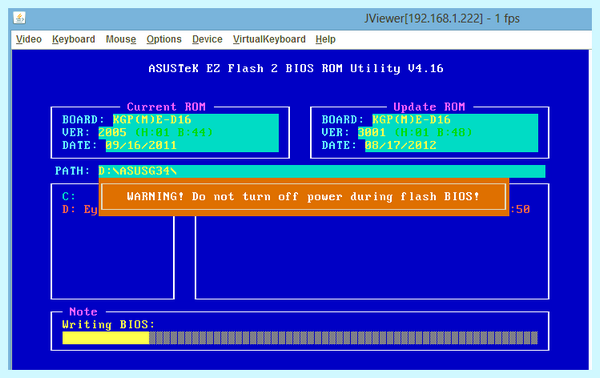Open the Help menu
Screen dimensions: 600x378
point(325,39)
